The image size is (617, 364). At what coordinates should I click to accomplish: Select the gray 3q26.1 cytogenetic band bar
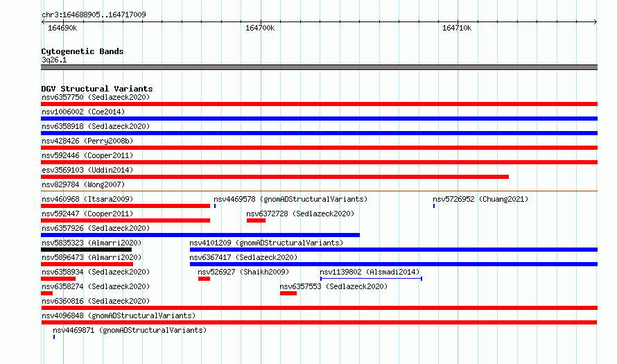pos(319,67)
